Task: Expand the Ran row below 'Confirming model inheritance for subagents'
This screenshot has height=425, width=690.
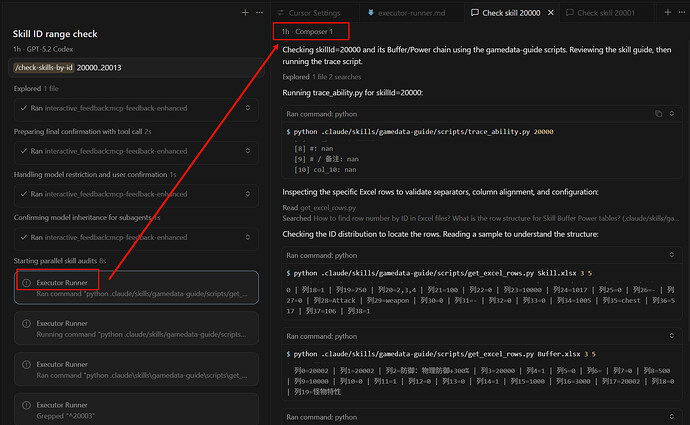Action: pos(248,237)
